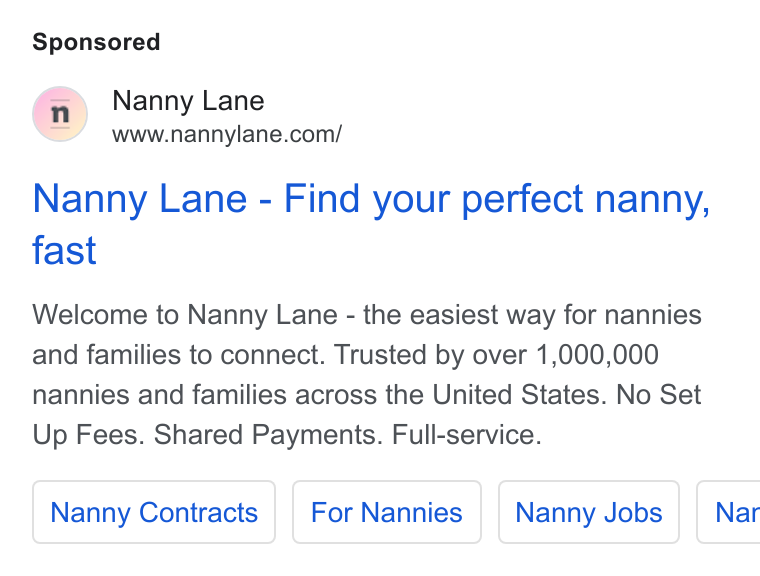Click 'Welcome to Nanny Lane' description start
Viewport: 760px width, 576px height.
coord(185,315)
